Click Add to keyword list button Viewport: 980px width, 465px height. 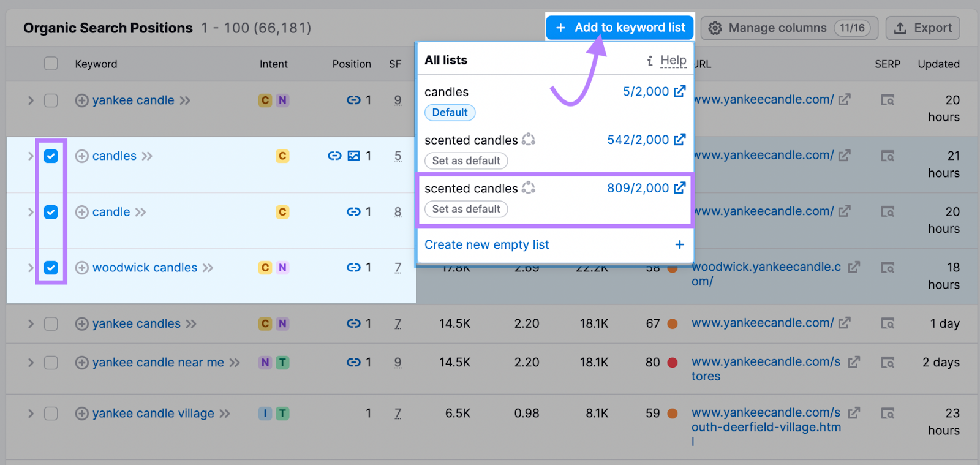pyautogui.click(x=620, y=28)
